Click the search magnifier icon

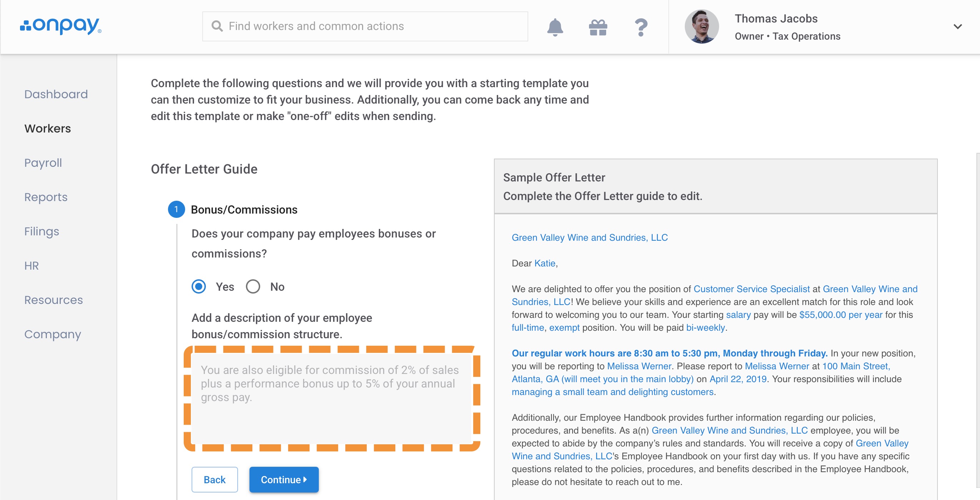pyautogui.click(x=217, y=26)
